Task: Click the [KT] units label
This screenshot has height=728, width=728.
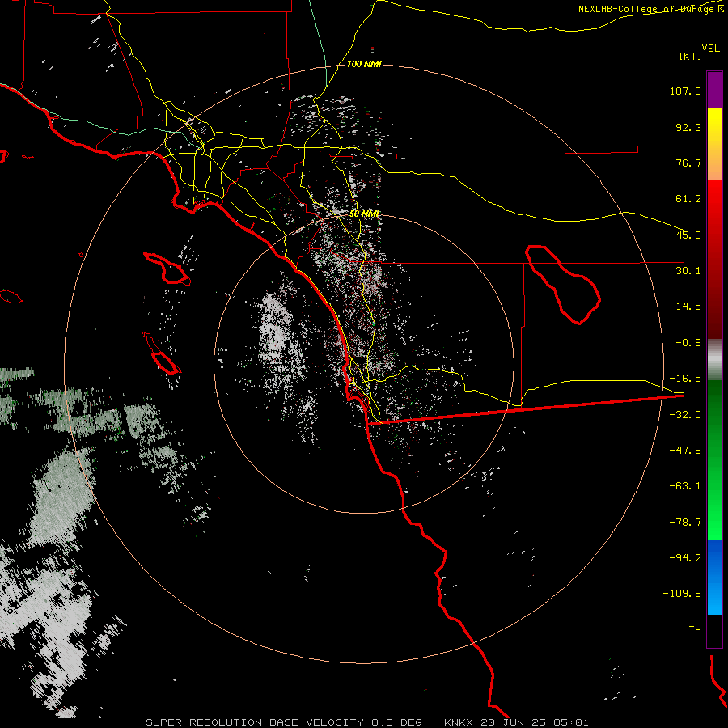Action: point(691,56)
